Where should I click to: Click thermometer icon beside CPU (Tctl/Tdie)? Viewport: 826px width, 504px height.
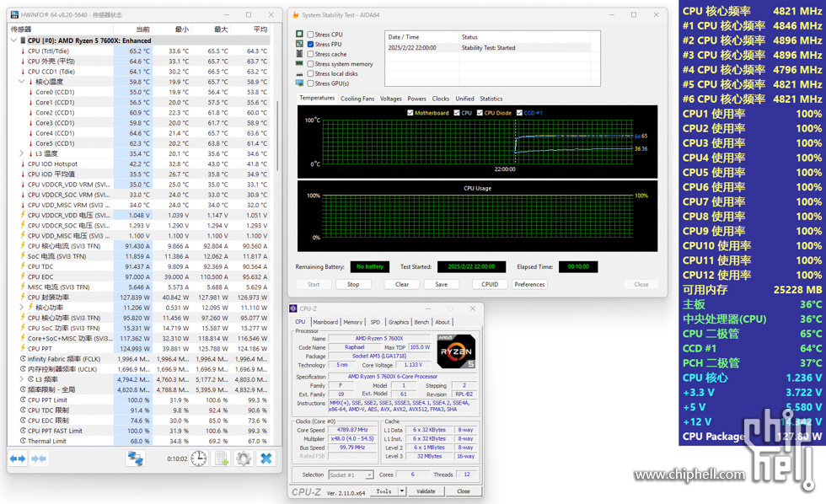coord(23,51)
